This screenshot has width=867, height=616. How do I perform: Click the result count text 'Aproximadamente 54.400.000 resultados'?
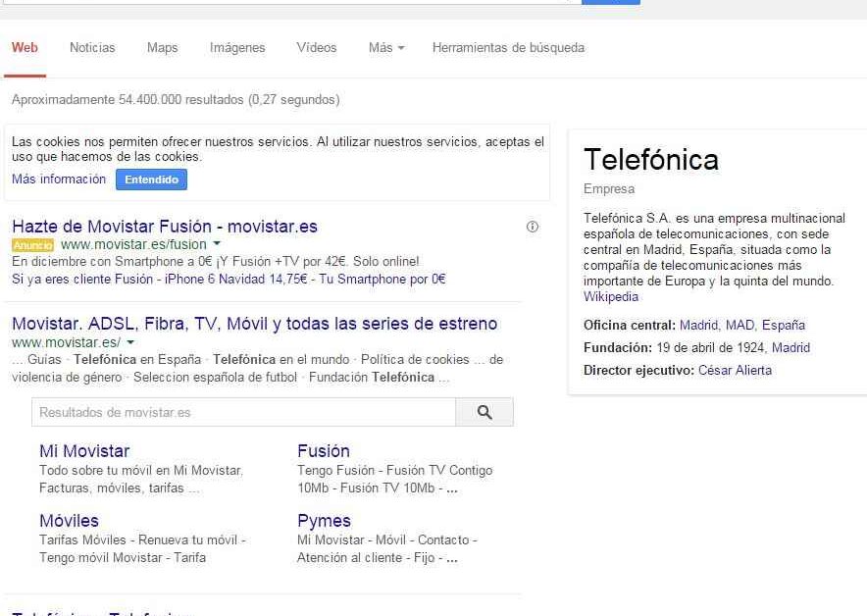[127, 99]
